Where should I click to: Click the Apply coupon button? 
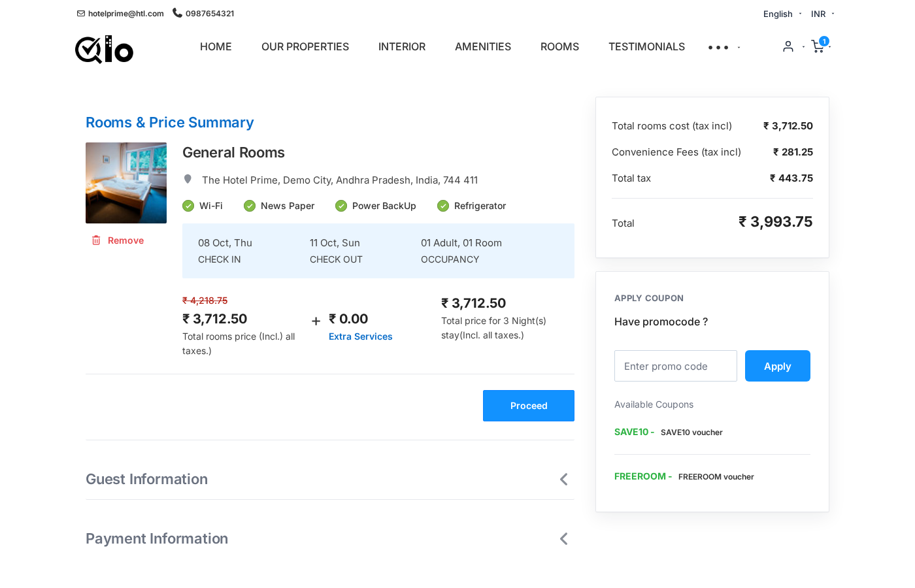[778, 366]
